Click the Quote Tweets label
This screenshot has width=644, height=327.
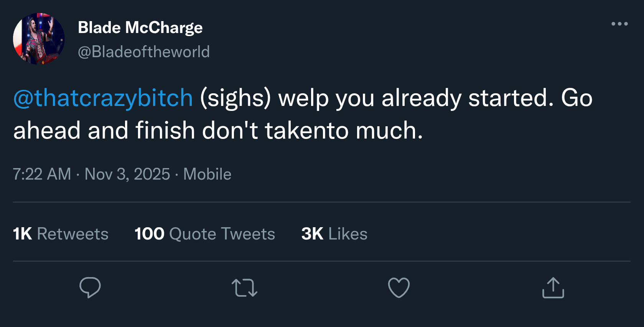[x=222, y=234]
